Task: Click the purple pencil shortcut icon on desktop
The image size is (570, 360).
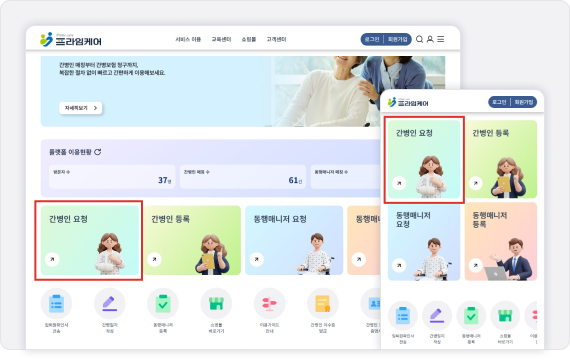Action: click(x=109, y=304)
